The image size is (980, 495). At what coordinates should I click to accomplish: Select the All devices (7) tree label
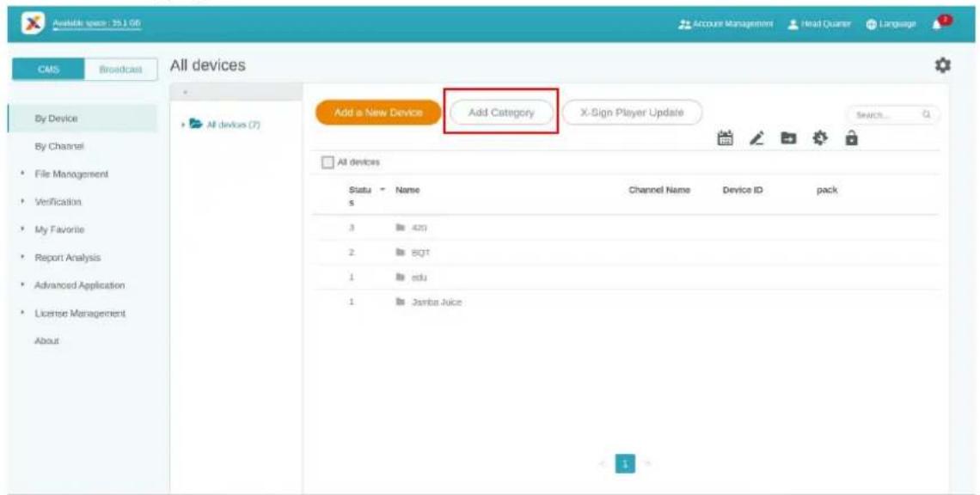coord(234,125)
